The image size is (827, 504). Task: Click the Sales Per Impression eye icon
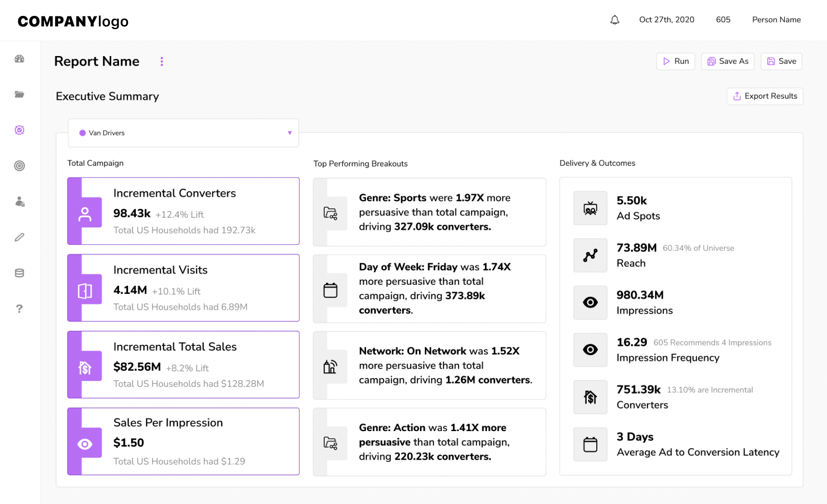pos(85,444)
